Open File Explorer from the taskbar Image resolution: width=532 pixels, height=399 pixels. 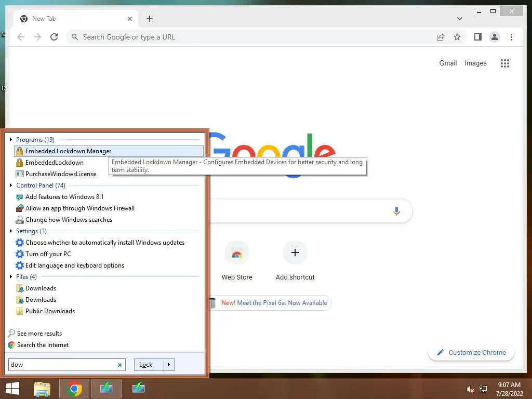tap(42, 389)
